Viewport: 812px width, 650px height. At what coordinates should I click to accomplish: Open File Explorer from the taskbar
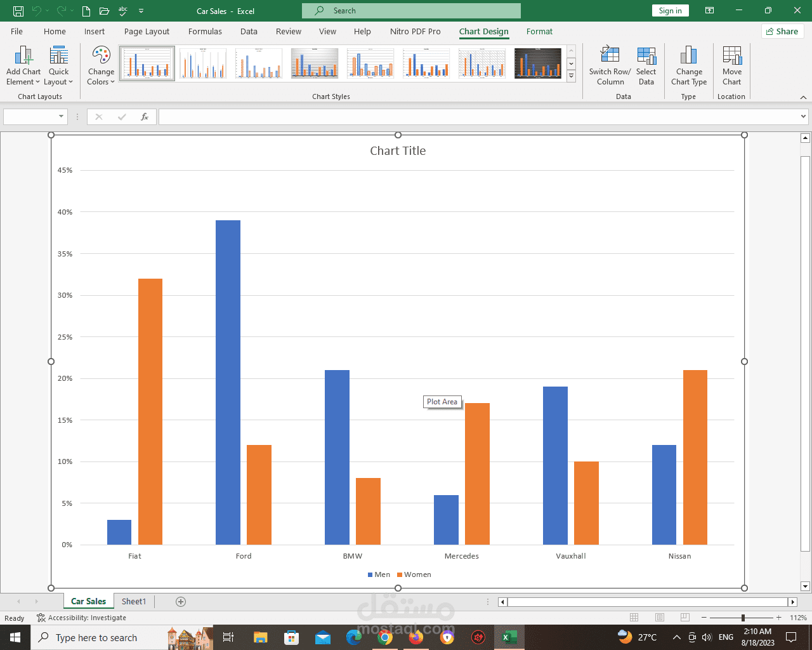click(x=260, y=637)
